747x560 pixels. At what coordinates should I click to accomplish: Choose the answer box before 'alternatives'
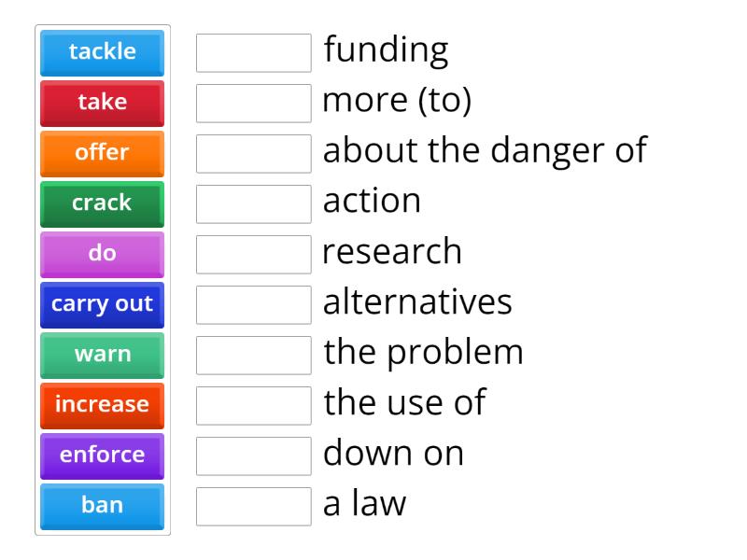pos(253,305)
